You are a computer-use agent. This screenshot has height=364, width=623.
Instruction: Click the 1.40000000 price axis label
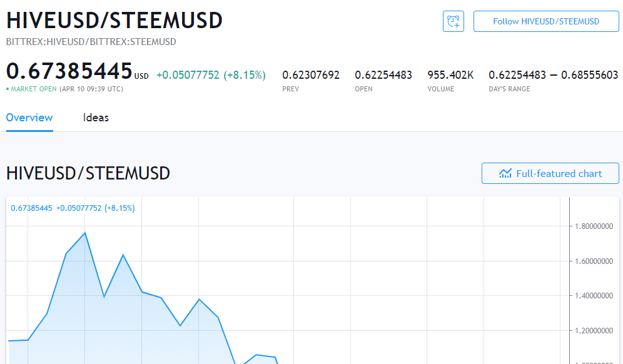point(594,296)
